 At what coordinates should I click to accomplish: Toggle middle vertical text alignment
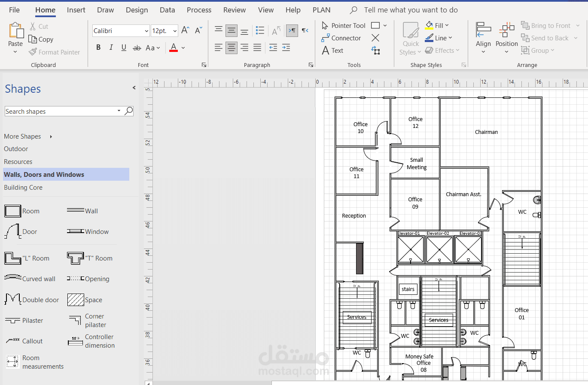click(x=232, y=30)
